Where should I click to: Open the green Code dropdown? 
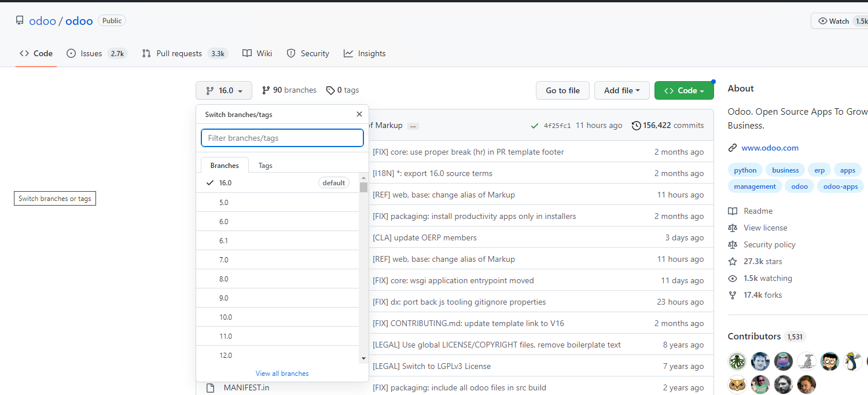click(683, 90)
